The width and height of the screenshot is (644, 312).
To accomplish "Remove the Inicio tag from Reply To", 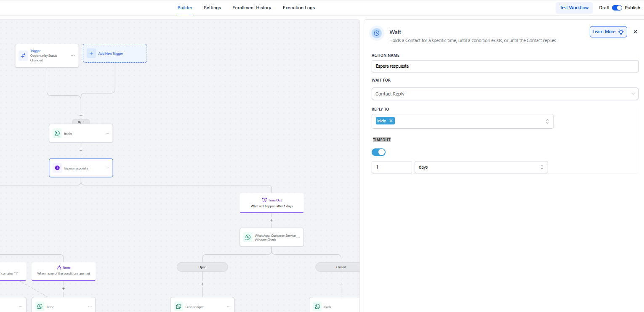I will pos(391,121).
